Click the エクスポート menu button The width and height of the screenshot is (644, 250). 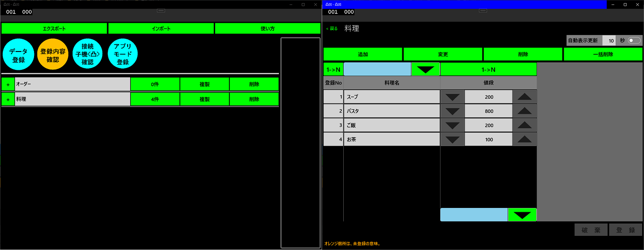[x=54, y=29]
